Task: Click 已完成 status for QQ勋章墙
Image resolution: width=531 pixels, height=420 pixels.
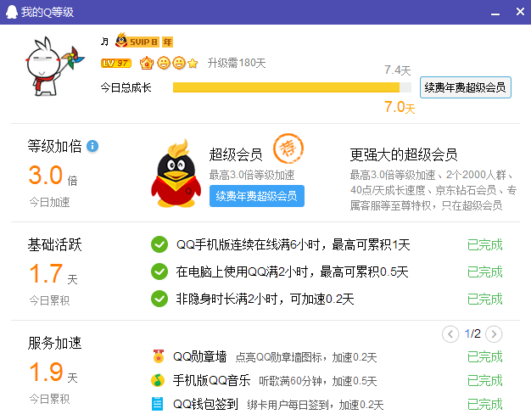Action: point(484,356)
